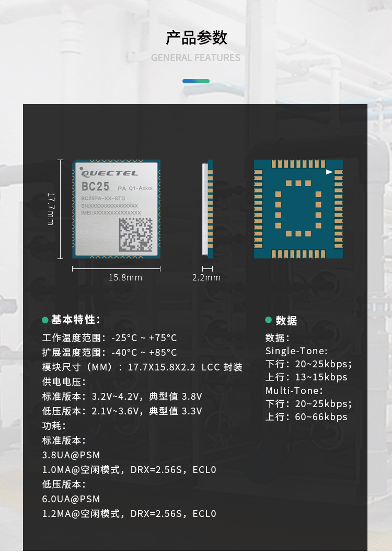Click the blue-green gradient bar under heading
This screenshot has width=392, height=552.
(x=196, y=81)
